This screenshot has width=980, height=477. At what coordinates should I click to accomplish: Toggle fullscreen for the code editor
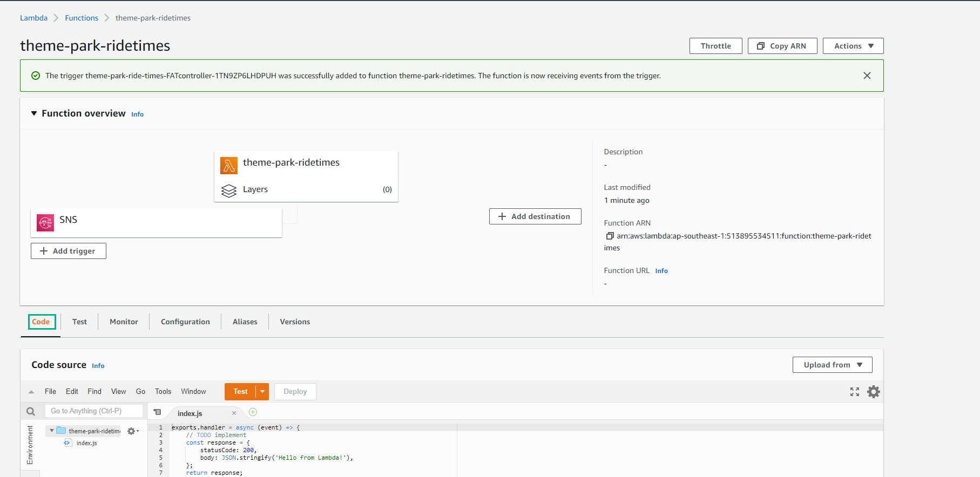(x=855, y=392)
